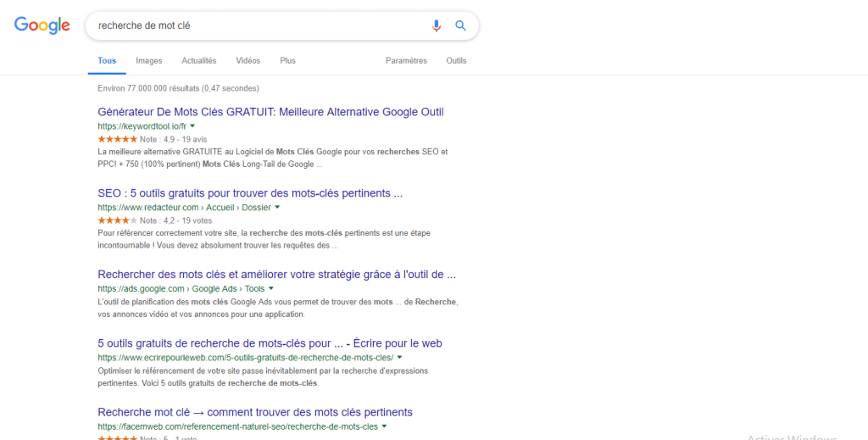Image resolution: width=868 pixels, height=440 pixels.
Task: Switch to the Images tab
Action: (x=149, y=61)
